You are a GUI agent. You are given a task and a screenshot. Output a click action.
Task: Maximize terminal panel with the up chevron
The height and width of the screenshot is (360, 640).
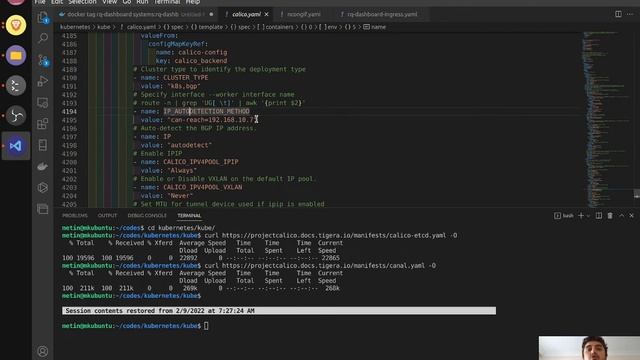622,216
